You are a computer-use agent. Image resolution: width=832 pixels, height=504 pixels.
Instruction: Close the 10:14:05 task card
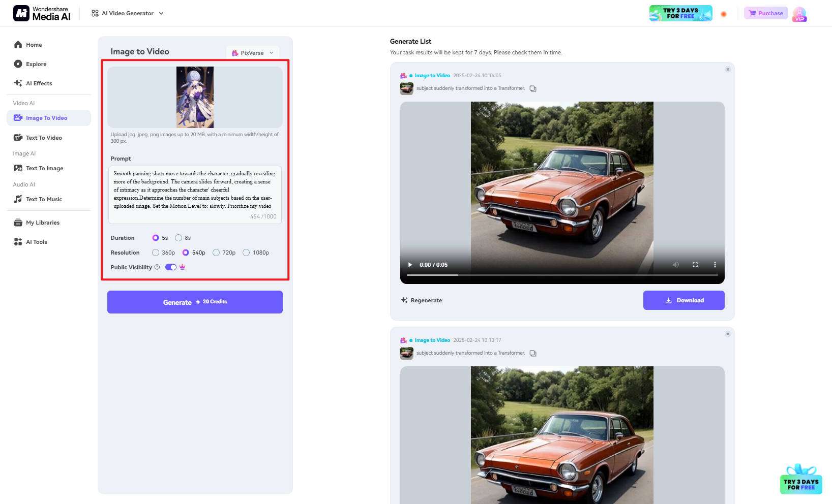728,69
